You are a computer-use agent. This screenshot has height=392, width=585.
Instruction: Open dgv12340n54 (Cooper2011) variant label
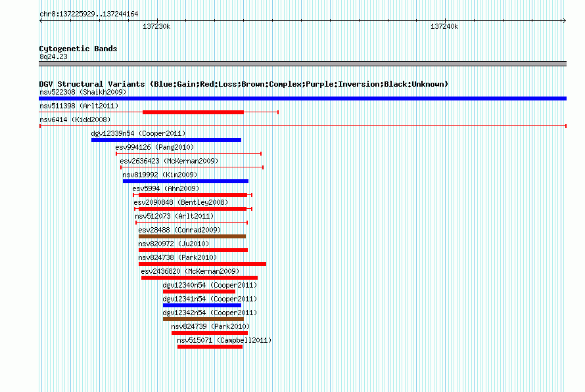click(210, 285)
